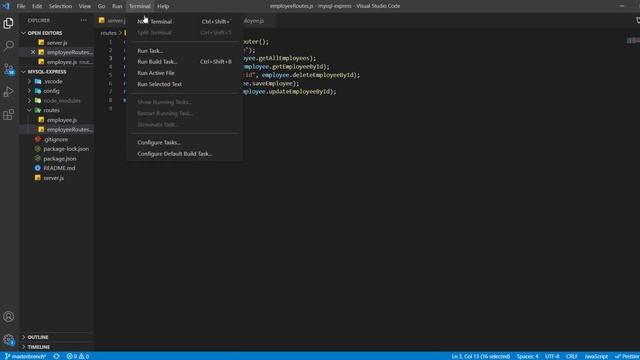Open the Edit menu
640x360 pixels.
37,6
